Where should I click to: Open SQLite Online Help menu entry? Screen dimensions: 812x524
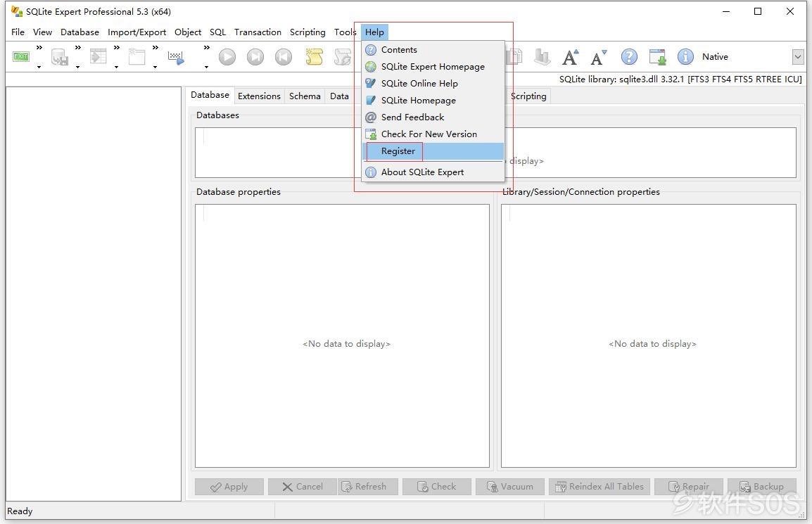coord(433,84)
